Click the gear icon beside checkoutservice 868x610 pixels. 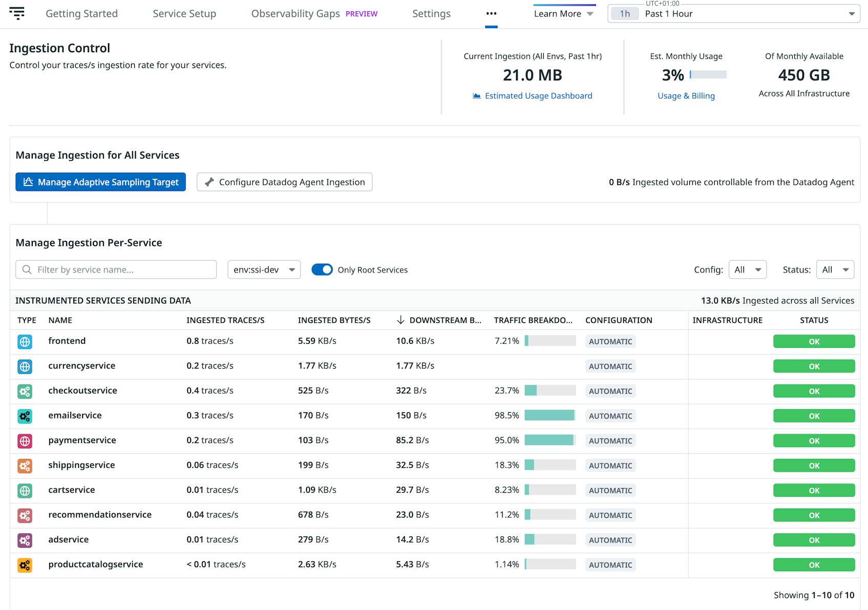coord(25,391)
